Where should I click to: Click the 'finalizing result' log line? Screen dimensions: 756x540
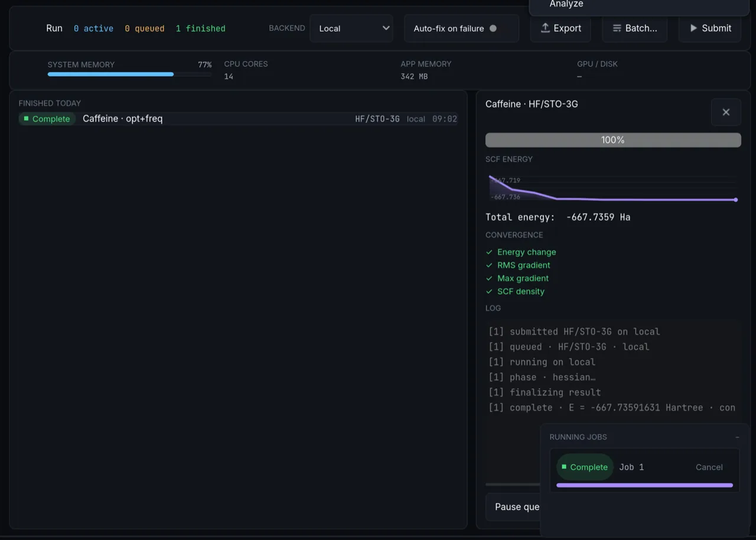pos(545,392)
